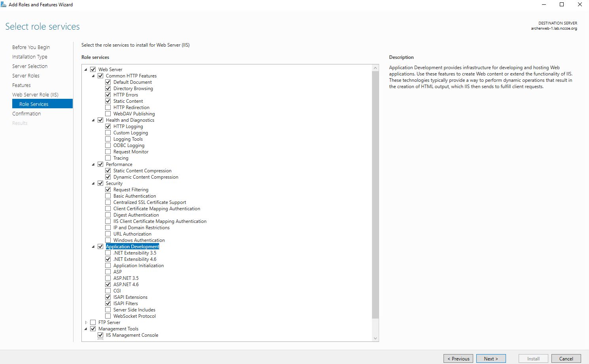Collapse Health and Diagnostics node

tap(93, 120)
